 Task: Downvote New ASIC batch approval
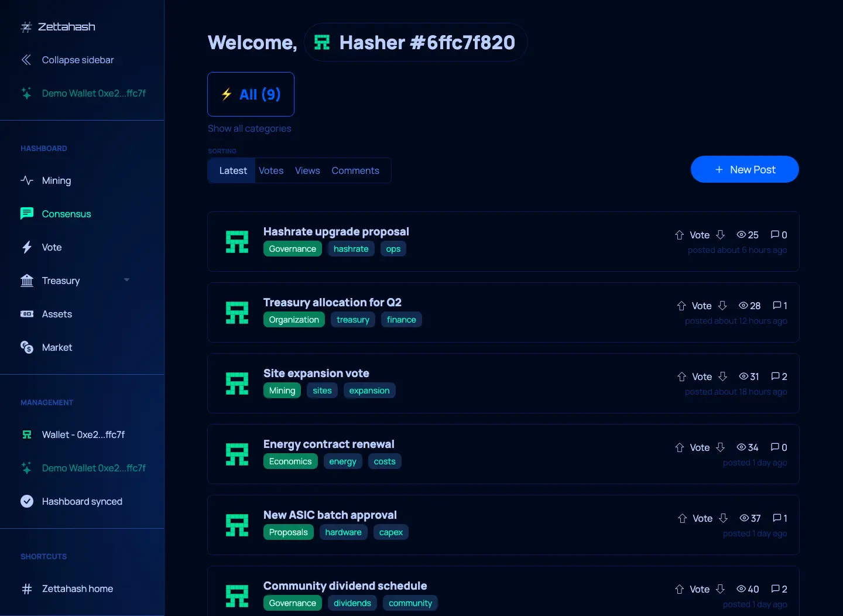click(x=724, y=518)
